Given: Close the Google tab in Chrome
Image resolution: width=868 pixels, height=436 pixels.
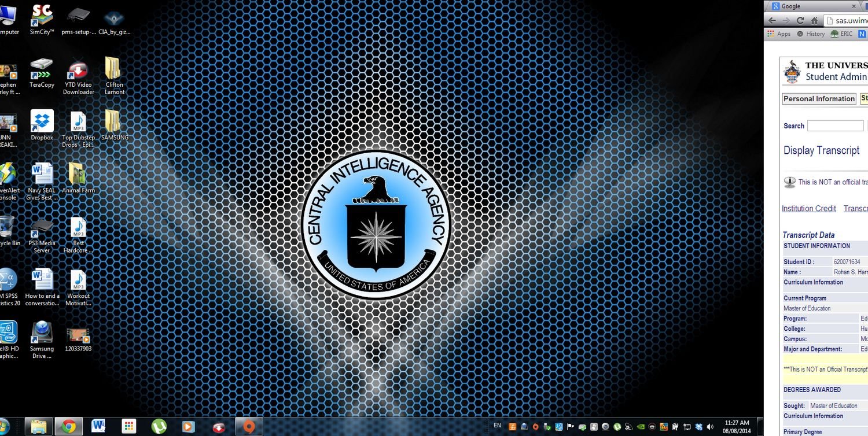Looking at the screenshot, I should pyautogui.click(x=854, y=6).
